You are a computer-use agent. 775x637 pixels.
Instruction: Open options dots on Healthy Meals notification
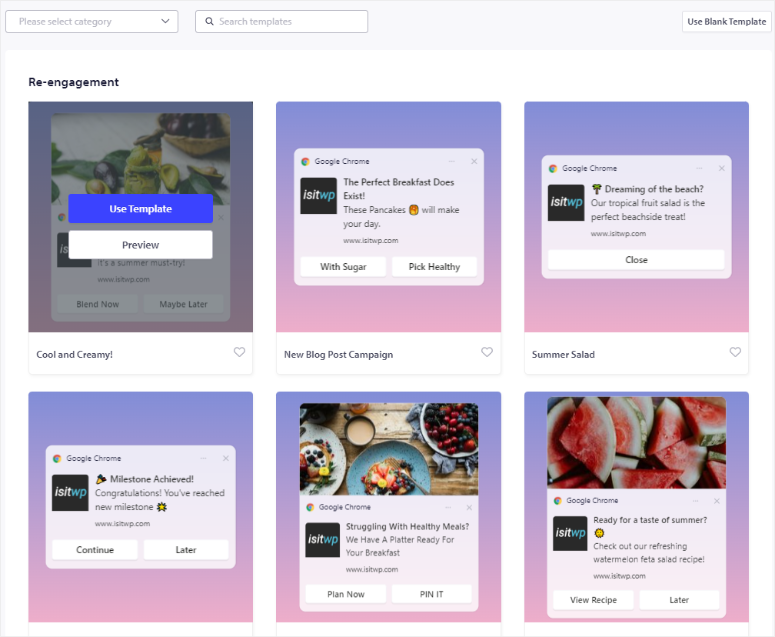pyautogui.click(x=448, y=508)
